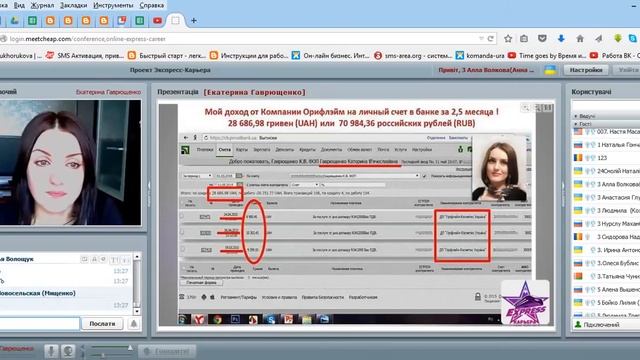Open the bookmarks library icon

point(524,39)
